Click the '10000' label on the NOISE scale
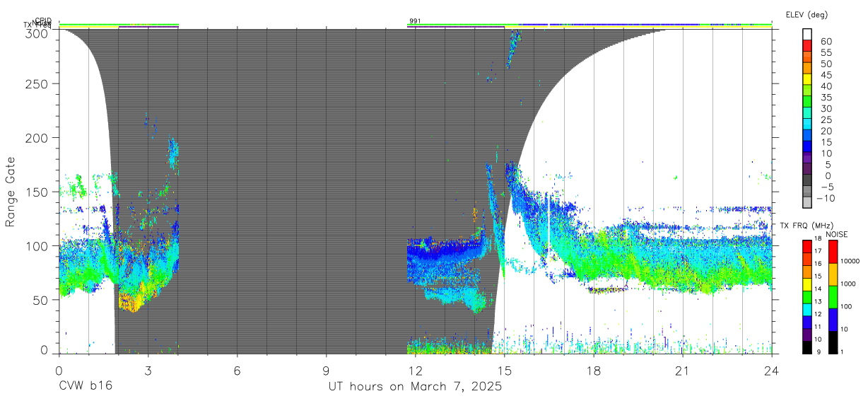The height and width of the screenshot is (401, 868). point(852,261)
